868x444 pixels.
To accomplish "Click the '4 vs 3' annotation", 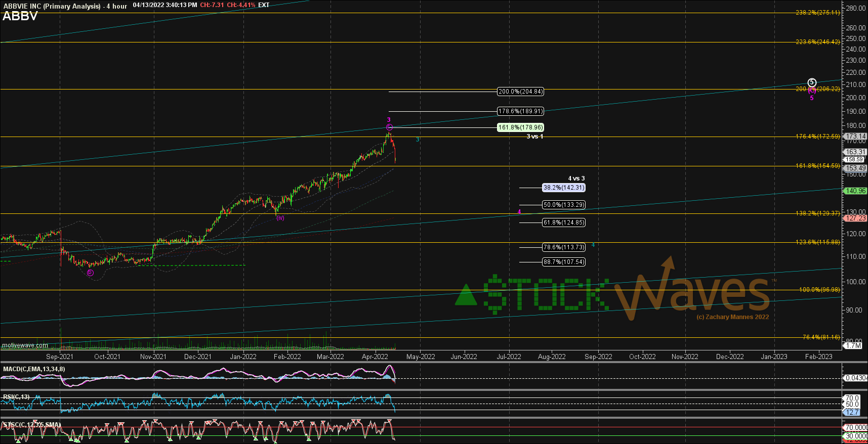I will [576, 179].
